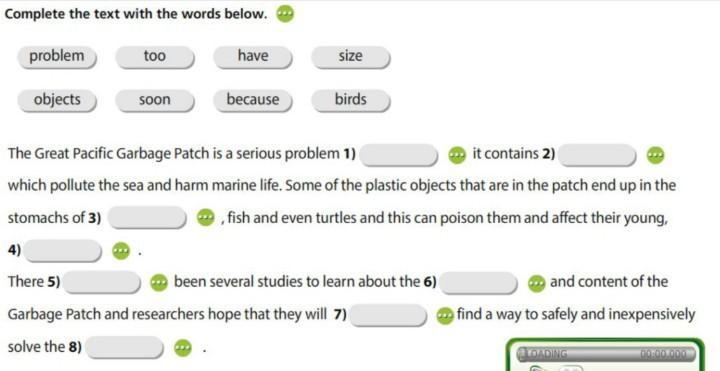Viewport: 720px width, 371px height.
Task: Select the 'birds' word chip
Action: [351, 101]
